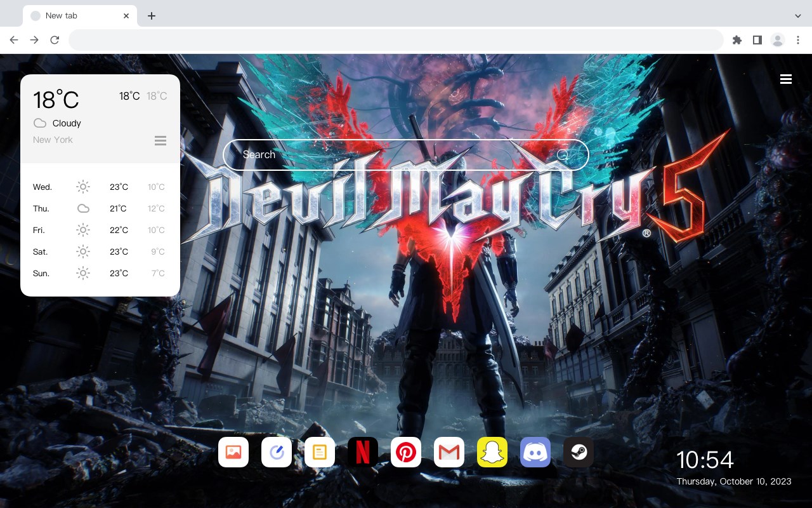Click Thursday's low 12°C
Viewport: 812px width, 508px height.
click(156, 208)
